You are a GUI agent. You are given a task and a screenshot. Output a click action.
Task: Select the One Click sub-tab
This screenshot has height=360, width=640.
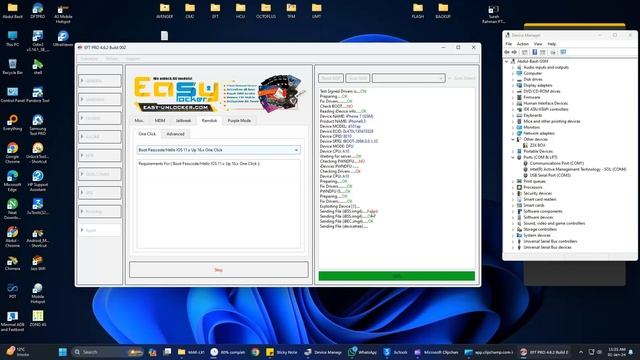[147, 134]
